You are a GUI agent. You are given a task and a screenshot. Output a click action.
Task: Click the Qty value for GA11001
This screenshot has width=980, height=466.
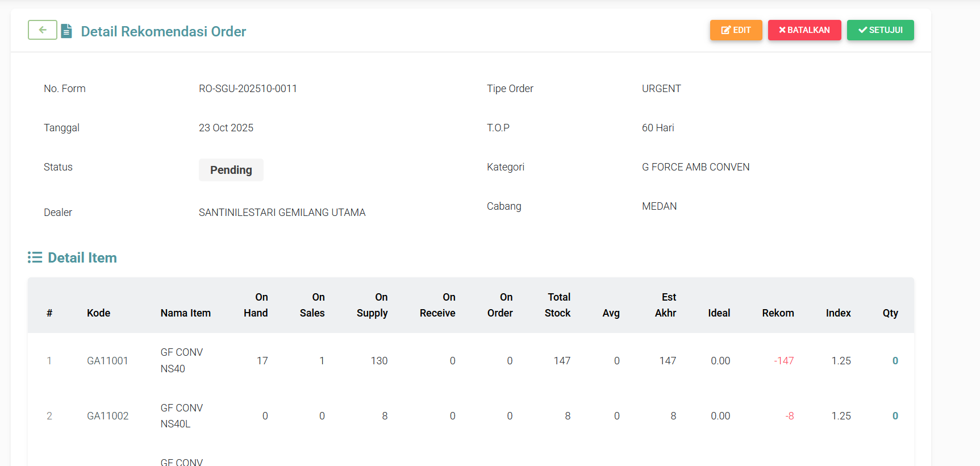(x=895, y=361)
